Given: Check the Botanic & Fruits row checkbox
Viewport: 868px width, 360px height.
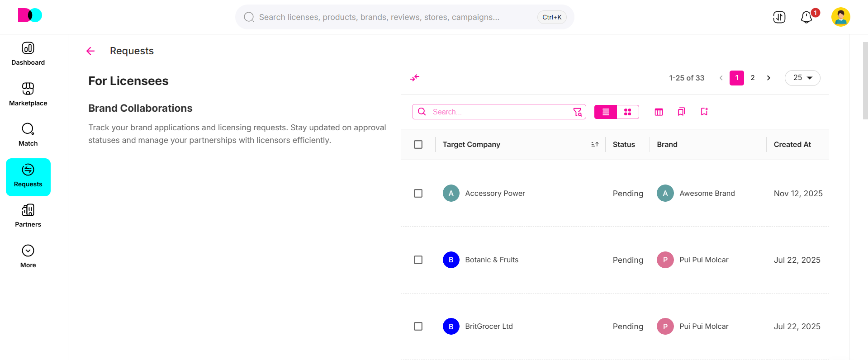Looking at the screenshot, I should 418,260.
